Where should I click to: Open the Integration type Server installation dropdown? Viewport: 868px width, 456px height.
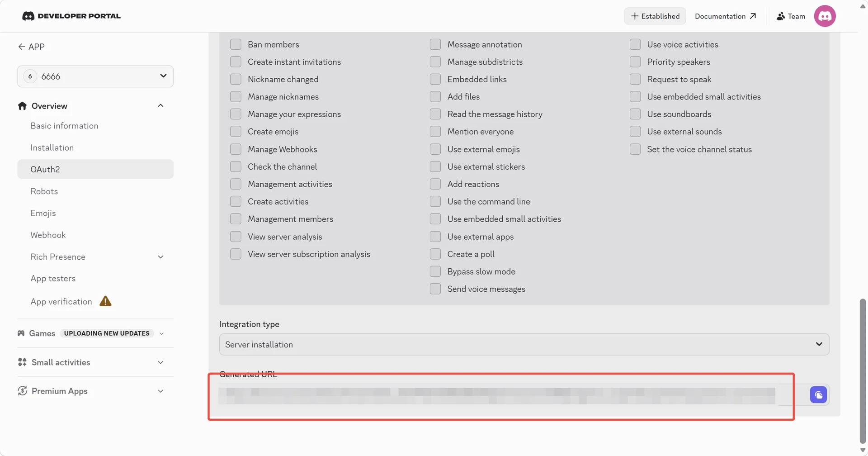[524, 344]
